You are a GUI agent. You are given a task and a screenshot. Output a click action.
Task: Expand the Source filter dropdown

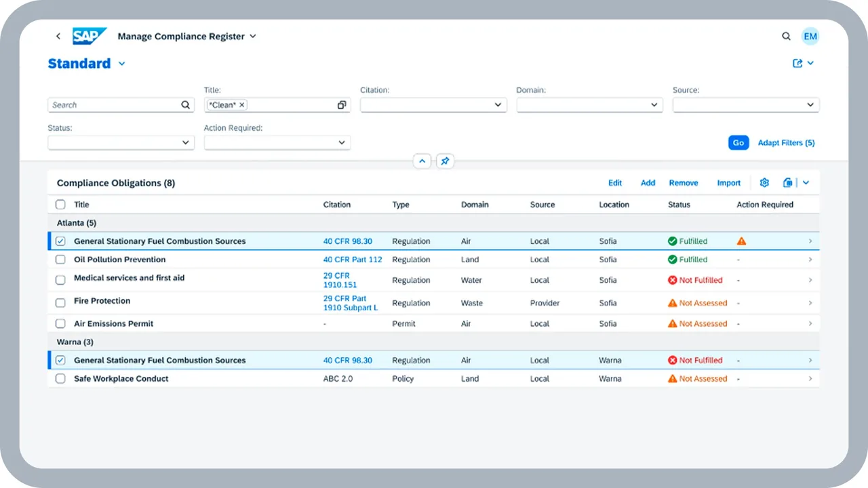[x=810, y=105]
